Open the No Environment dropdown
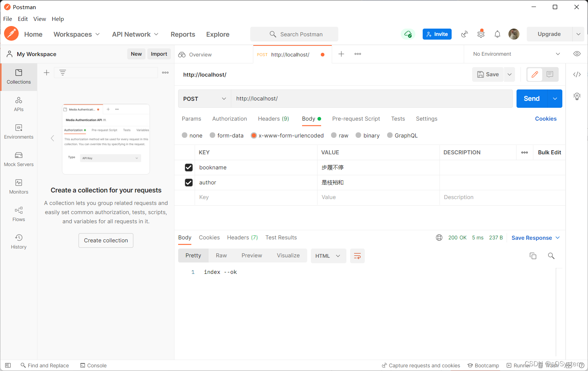 517,54
